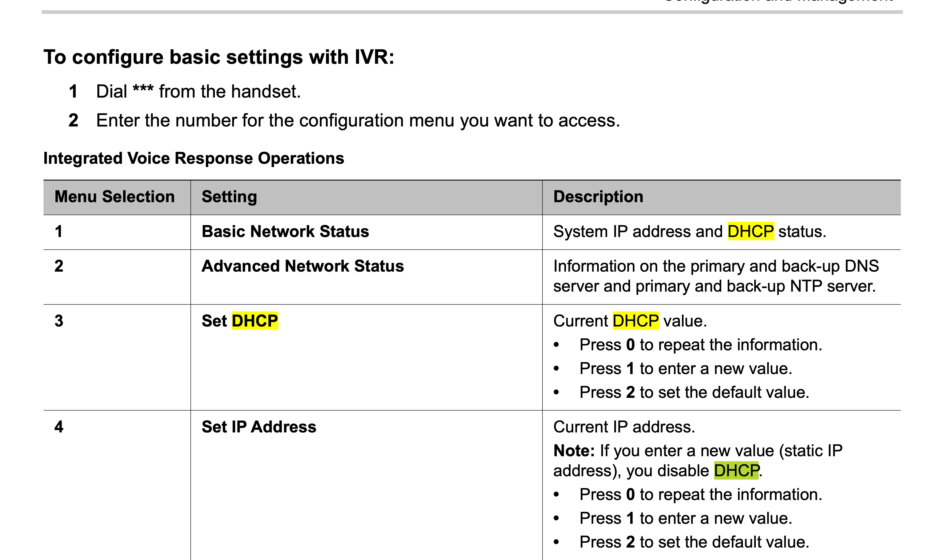Click the bold 'Note:' label in description

pos(574,451)
